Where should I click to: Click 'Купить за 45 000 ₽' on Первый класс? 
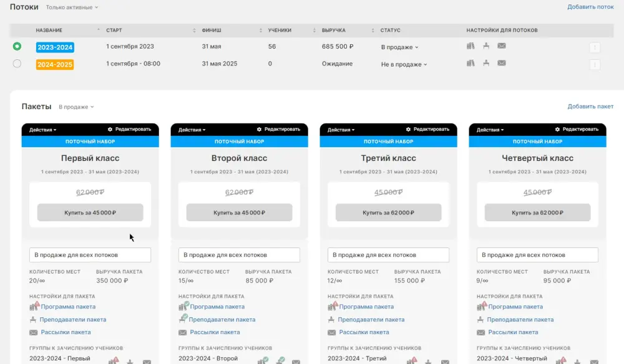point(90,213)
